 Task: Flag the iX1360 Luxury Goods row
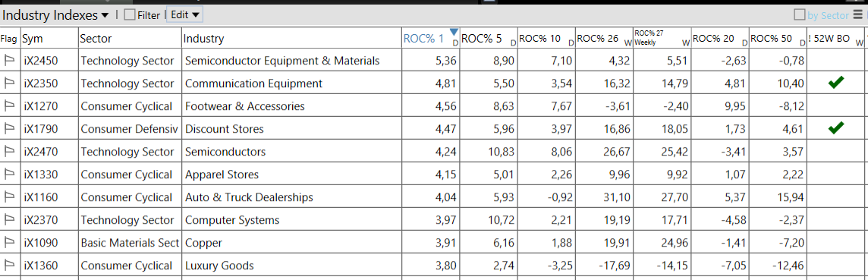9,265
